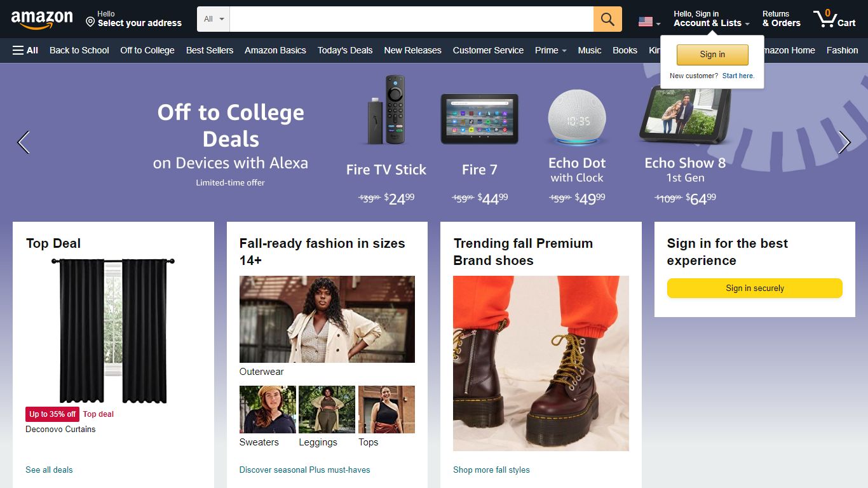Open Returns & Orders
868x488 pixels.
tap(781, 18)
